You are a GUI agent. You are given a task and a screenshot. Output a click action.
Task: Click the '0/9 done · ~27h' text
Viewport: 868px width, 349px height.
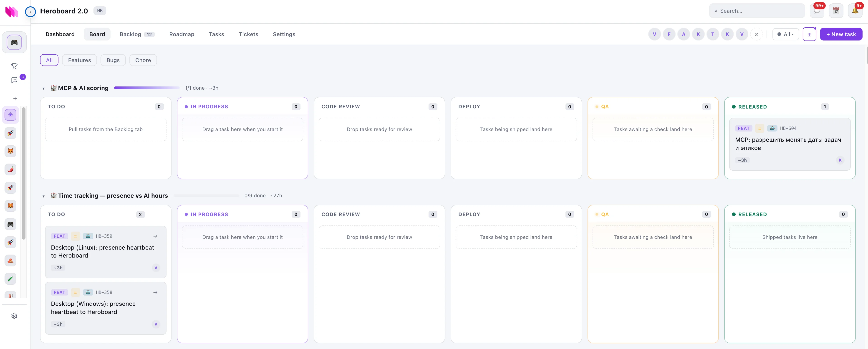tap(263, 195)
